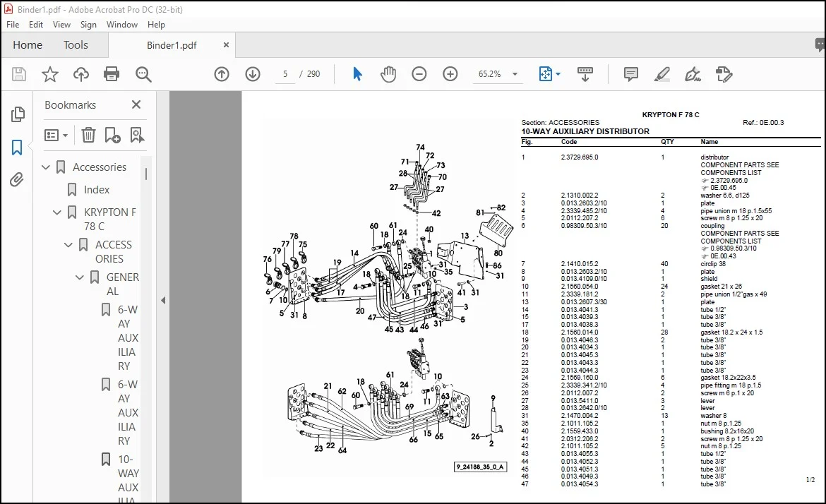The image size is (826, 504).
Task: Open the zoom percentage dropdown
Action: [515, 74]
